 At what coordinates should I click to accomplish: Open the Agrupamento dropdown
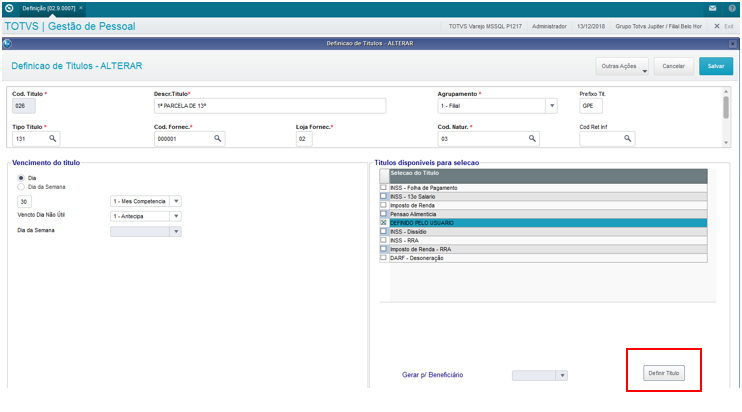click(x=552, y=105)
